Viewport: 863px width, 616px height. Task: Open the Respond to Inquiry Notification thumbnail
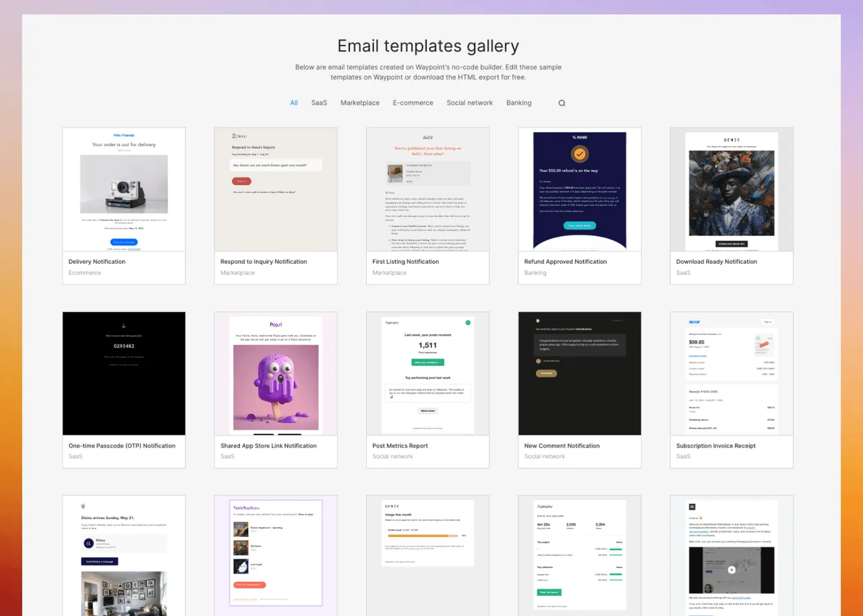click(276, 189)
